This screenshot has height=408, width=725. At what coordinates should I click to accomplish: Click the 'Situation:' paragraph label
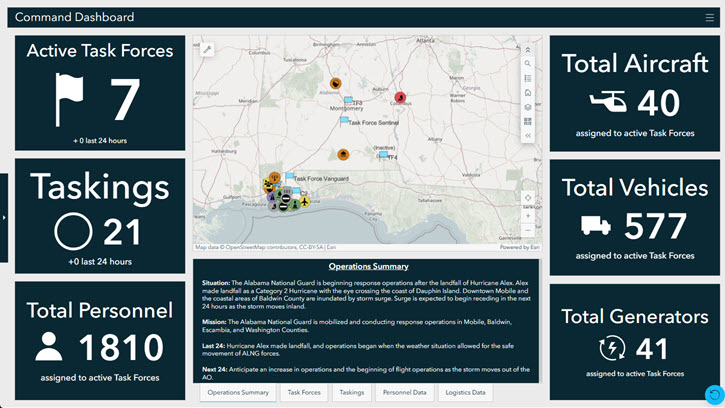coord(216,283)
